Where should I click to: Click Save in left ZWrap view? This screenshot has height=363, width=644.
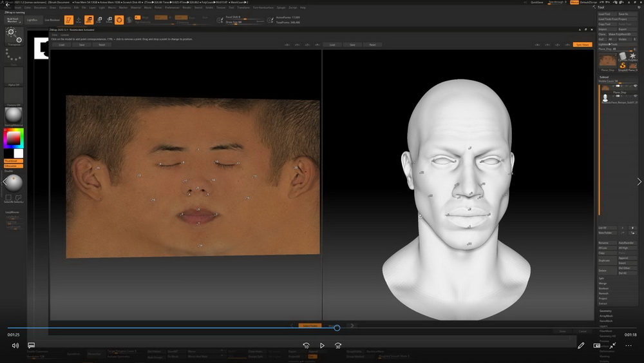tap(82, 44)
